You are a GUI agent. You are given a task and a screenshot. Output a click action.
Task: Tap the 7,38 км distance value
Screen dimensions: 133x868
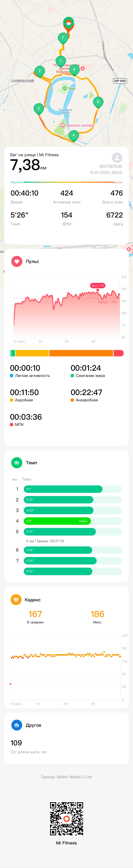(28, 165)
